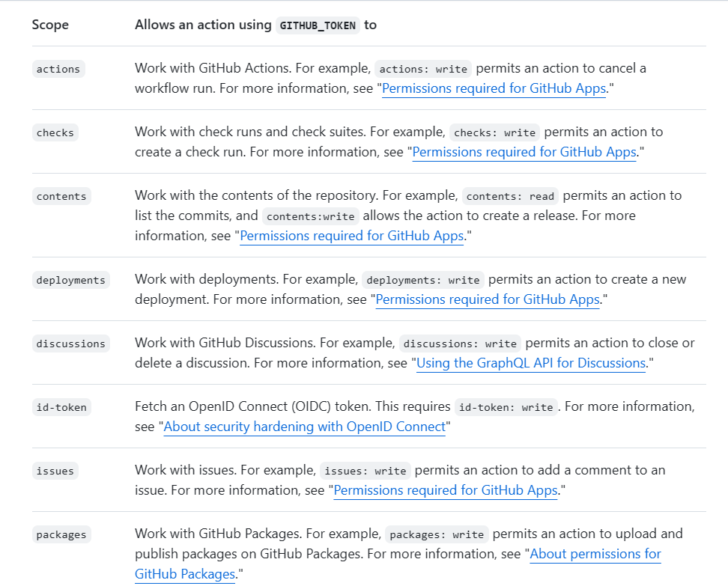The image size is (728, 586).
Task: Click the 'actions: write' code snippet
Action: [x=423, y=69]
